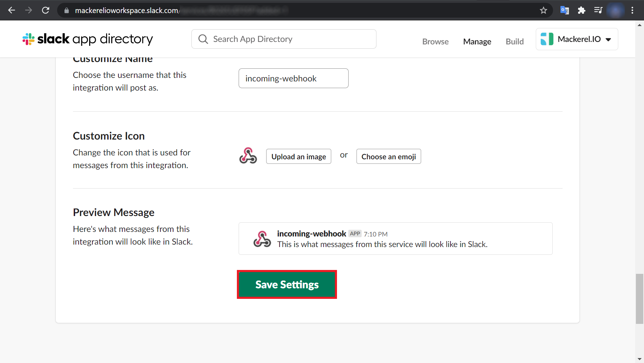Click the Save Settings button
644x363 pixels.
287,284
